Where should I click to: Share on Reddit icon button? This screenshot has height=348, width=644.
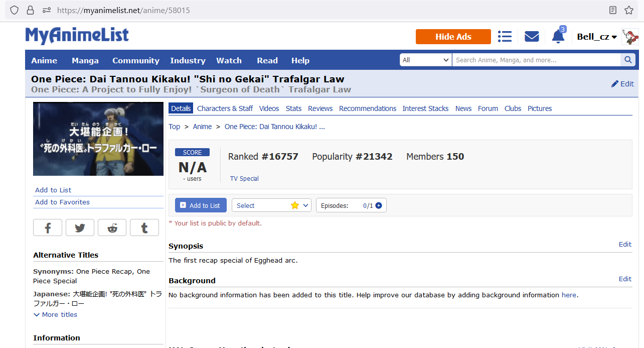click(x=112, y=227)
